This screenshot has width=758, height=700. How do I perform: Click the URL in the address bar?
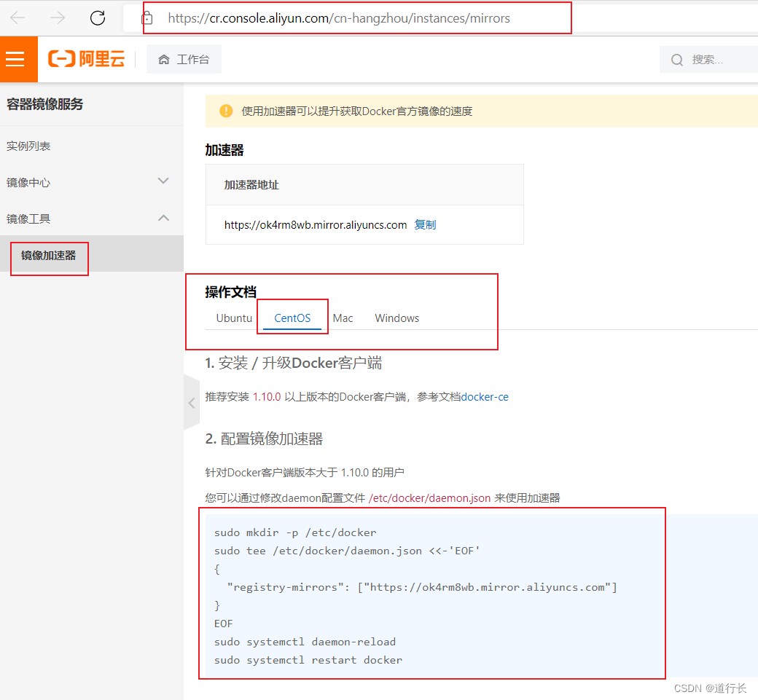coord(339,18)
